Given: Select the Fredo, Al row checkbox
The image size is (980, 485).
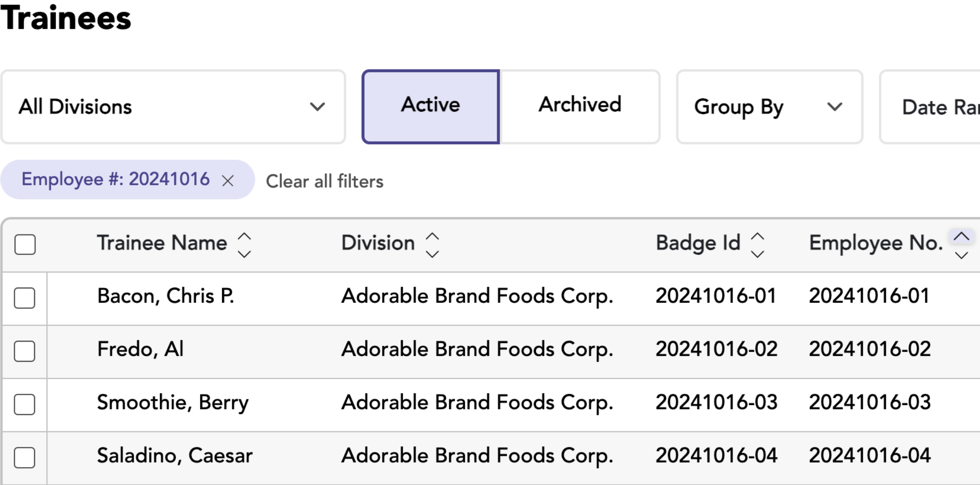Looking at the screenshot, I should (x=25, y=351).
